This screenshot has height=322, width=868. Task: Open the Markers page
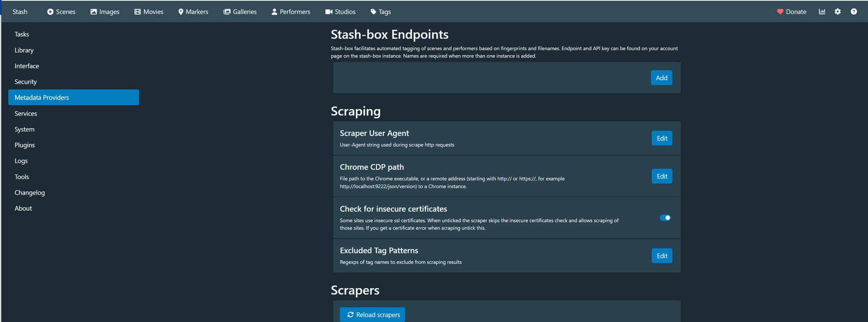[x=193, y=12]
